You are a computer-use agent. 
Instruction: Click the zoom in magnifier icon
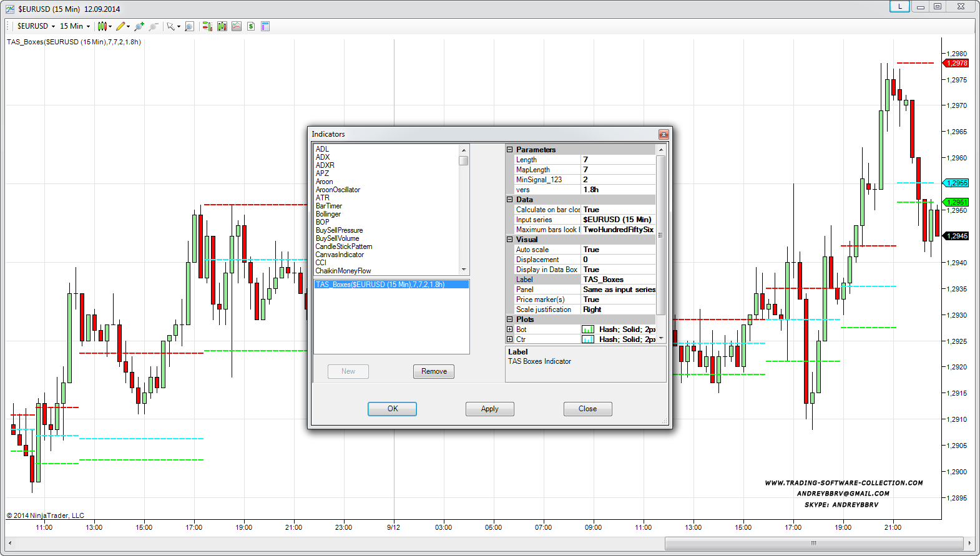[x=139, y=26]
